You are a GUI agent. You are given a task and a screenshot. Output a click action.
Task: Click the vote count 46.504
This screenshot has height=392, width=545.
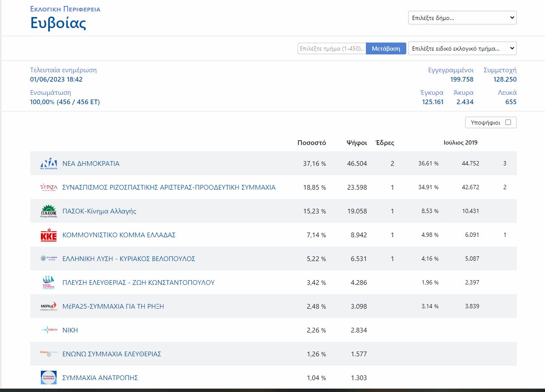pos(357,164)
